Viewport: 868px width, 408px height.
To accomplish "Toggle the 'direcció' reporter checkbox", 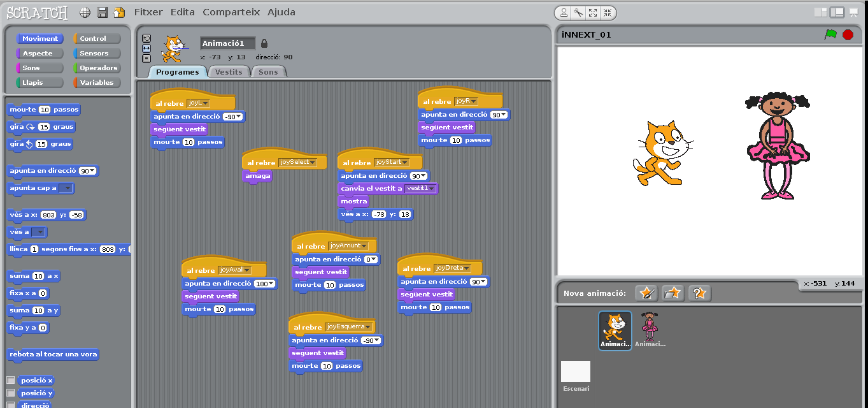I will [x=11, y=405].
